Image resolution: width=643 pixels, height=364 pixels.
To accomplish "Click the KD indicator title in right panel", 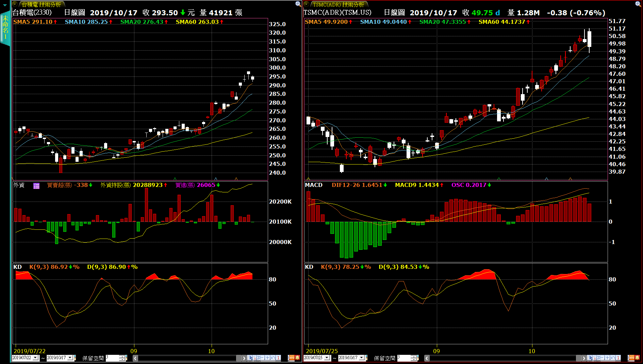I will coord(309,267).
